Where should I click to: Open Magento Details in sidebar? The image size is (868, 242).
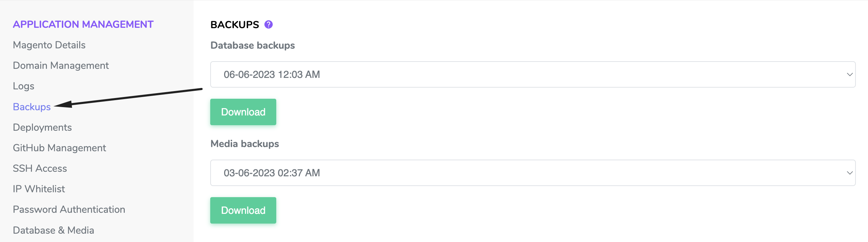49,45
